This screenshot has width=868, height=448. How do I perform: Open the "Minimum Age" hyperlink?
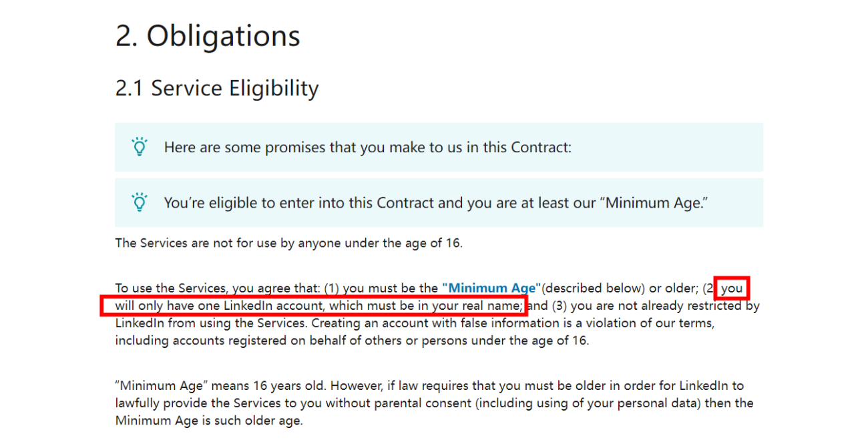pyautogui.click(x=491, y=288)
